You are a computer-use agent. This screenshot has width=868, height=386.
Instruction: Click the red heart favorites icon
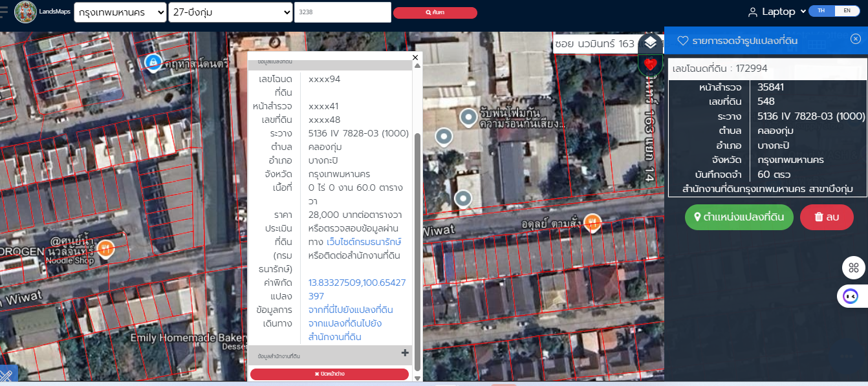pos(651,65)
